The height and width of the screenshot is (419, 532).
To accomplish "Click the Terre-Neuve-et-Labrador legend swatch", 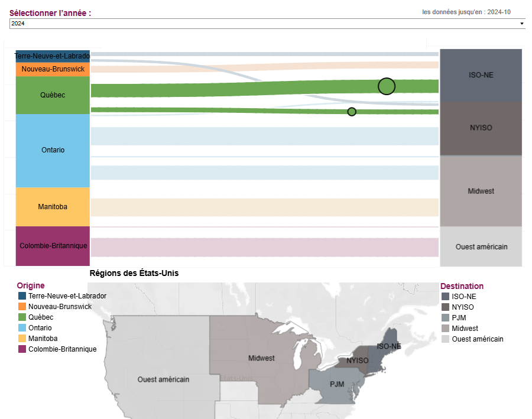I will coord(22,296).
